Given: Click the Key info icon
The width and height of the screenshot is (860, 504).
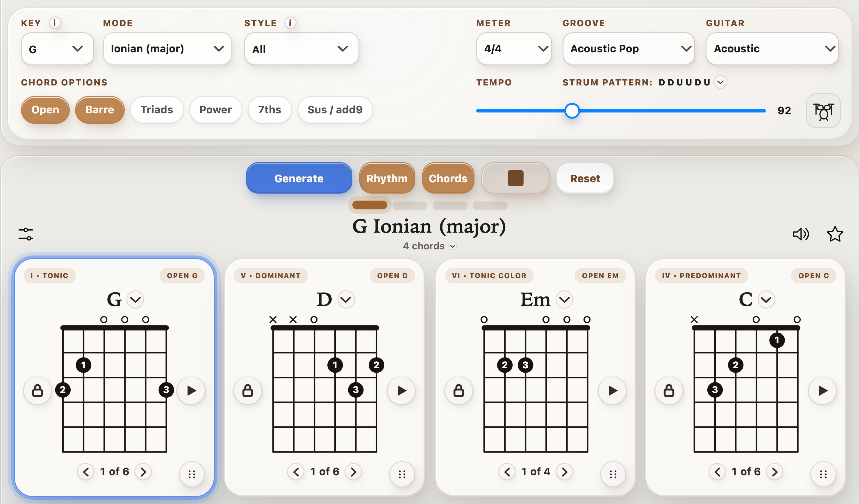Looking at the screenshot, I should (55, 23).
